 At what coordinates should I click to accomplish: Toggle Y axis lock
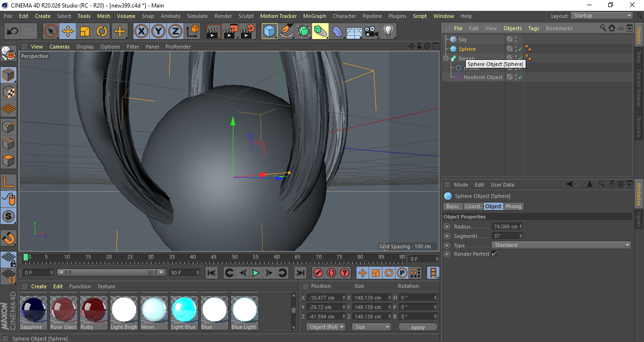point(158,32)
